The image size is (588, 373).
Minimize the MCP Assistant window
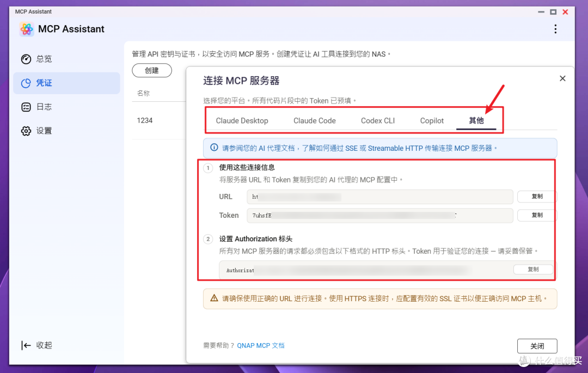[x=541, y=12]
